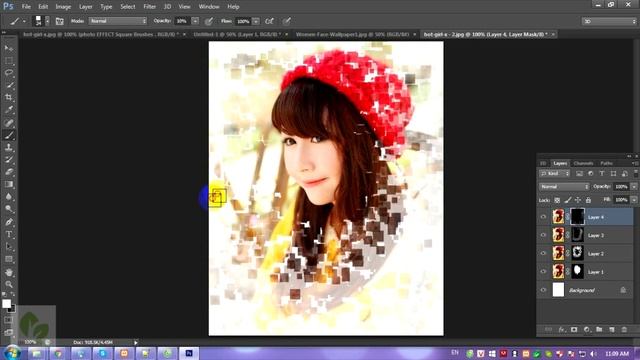
Task: Open the Filter menu
Action: (149, 7)
